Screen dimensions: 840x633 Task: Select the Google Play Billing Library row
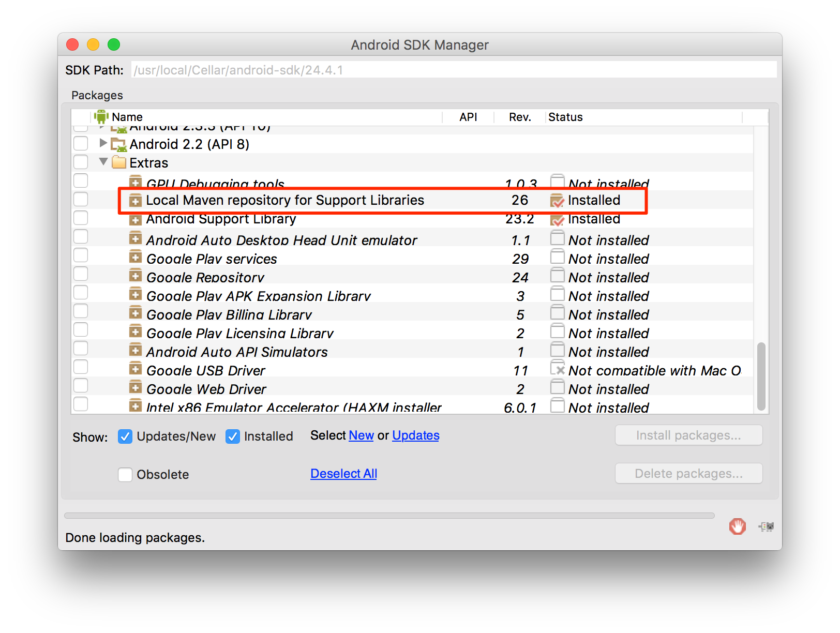point(412,312)
